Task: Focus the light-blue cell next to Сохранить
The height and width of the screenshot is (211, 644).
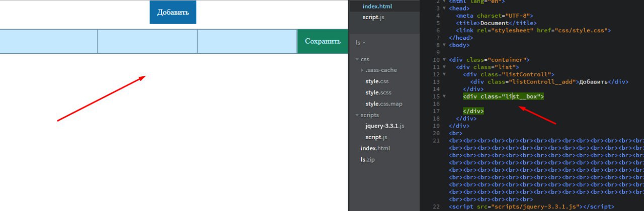Action: pos(247,41)
